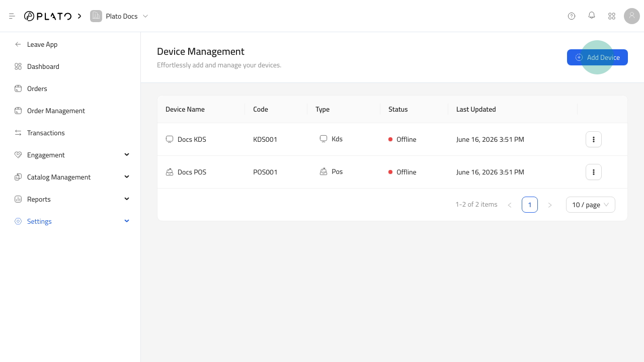Image resolution: width=644 pixels, height=362 pixels.
Task: Collapse the sidebar via hamburger icon
Action: click(12, 16)
